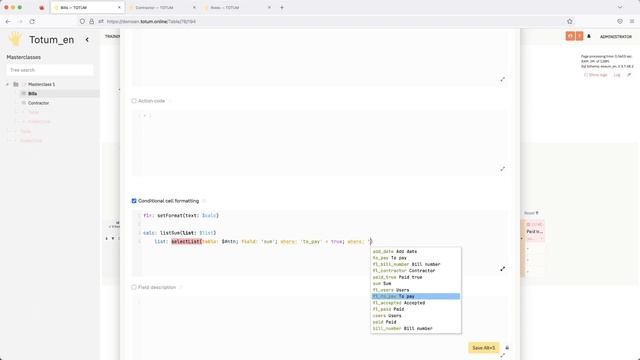640x360 pixels.
Task: Toggle the Show logs checkbox
Action: coord(586,75)
